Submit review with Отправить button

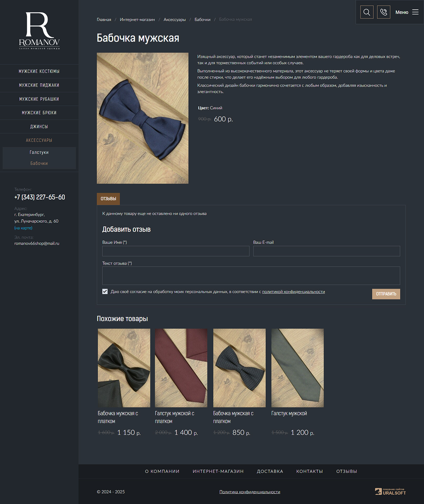click(386, 294)
